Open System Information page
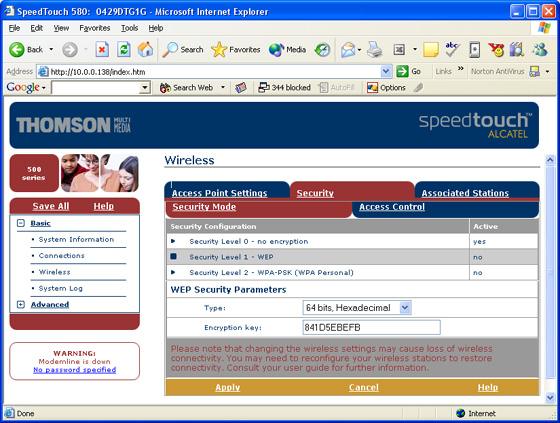This screenshot has height=423, width=560. [76, 239]
